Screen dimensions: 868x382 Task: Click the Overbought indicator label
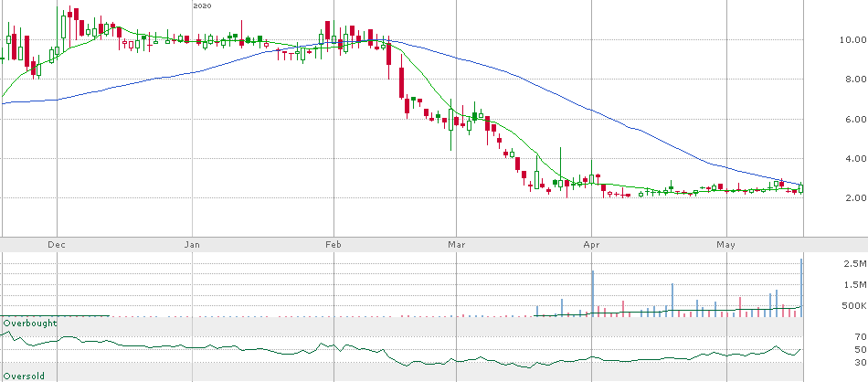(30, 323)
